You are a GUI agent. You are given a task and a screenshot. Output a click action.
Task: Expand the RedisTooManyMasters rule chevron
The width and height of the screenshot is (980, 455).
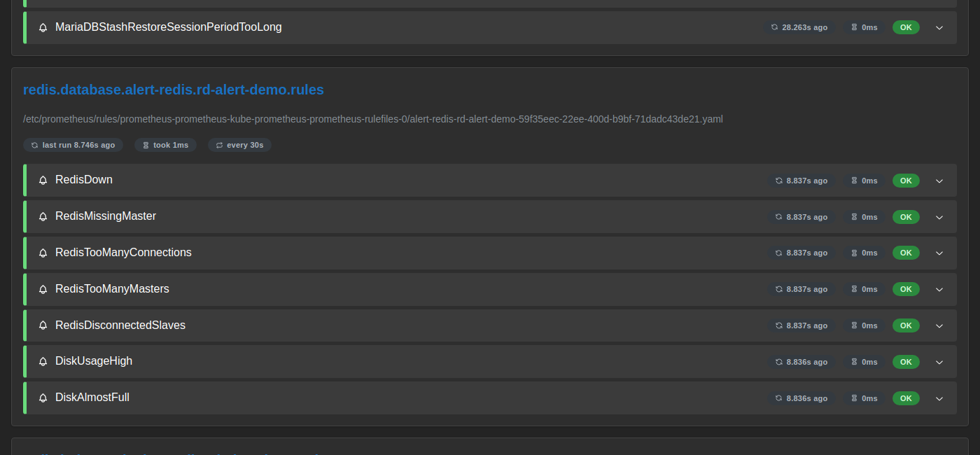pyautogui.click(x=939, y=289)
